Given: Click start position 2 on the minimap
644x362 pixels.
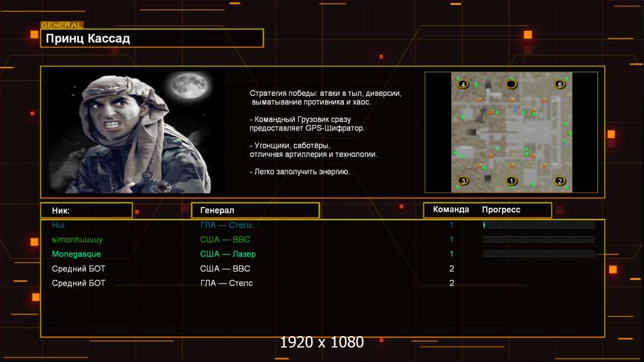Looking at the screenshot, I should (x=560, y=180).
